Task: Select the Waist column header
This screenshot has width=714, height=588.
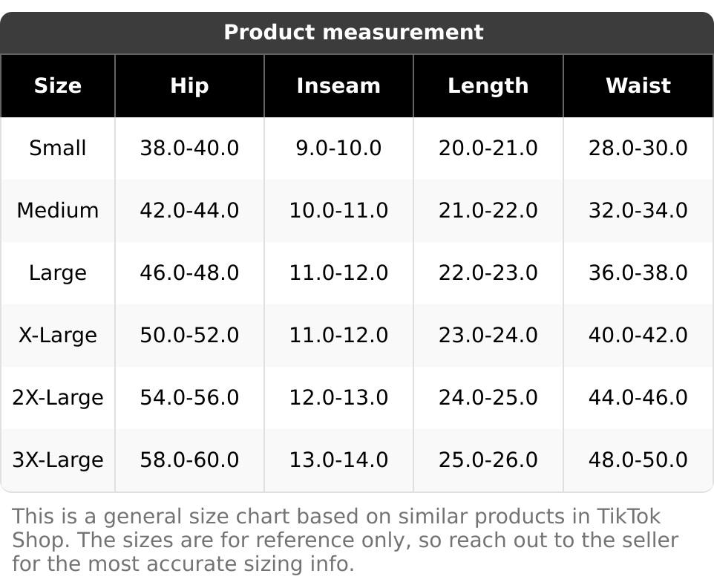Action: [x=638, y=86]
